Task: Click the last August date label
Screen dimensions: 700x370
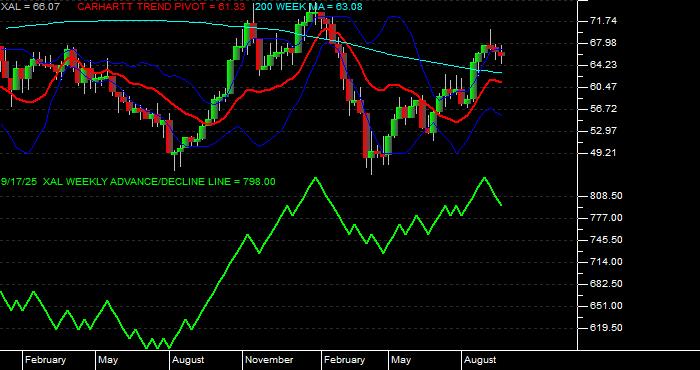Action: click(480, 360)
